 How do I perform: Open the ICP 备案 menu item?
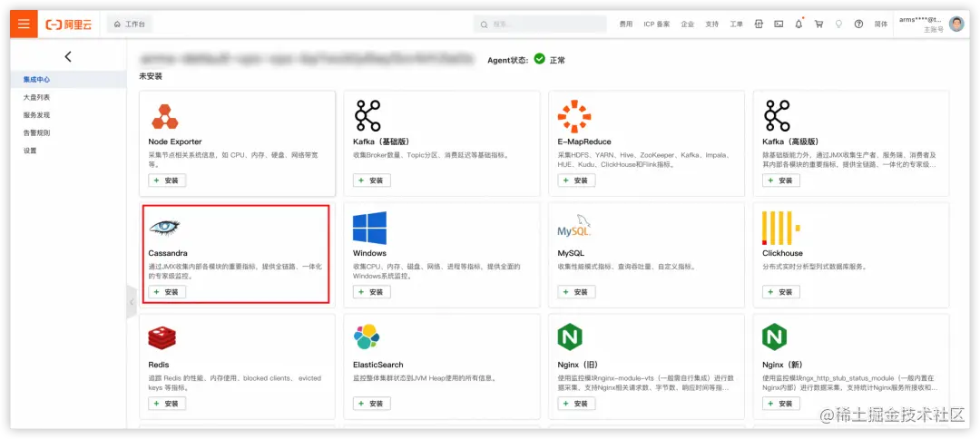click(656, 24)
